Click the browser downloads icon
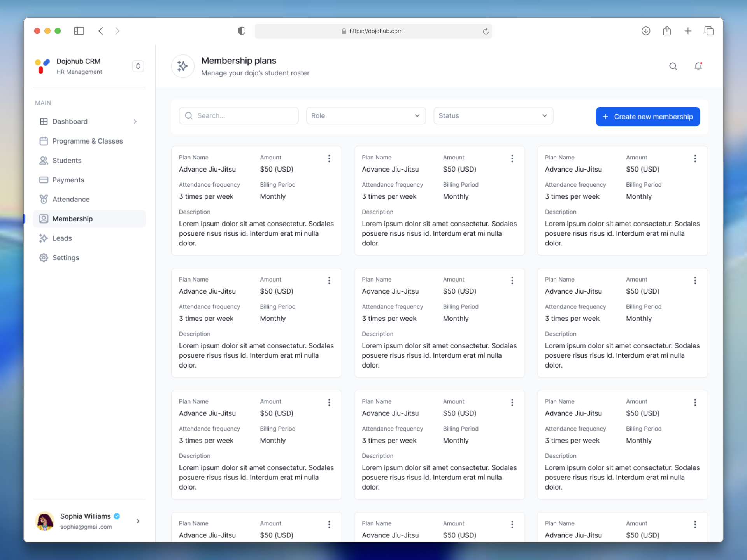747x560 pixels. [646, 31]
